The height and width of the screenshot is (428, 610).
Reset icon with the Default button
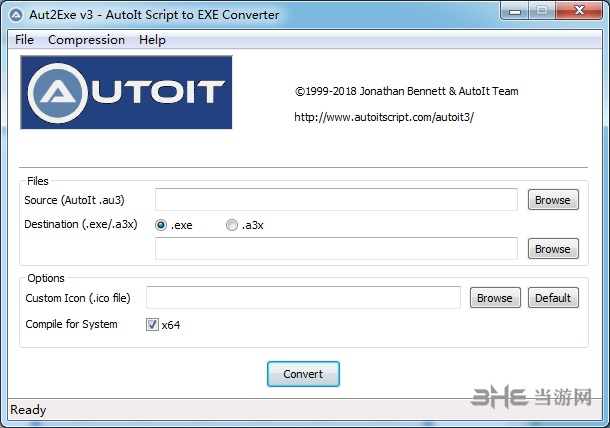pyautogui.click(x=553, y=298)
